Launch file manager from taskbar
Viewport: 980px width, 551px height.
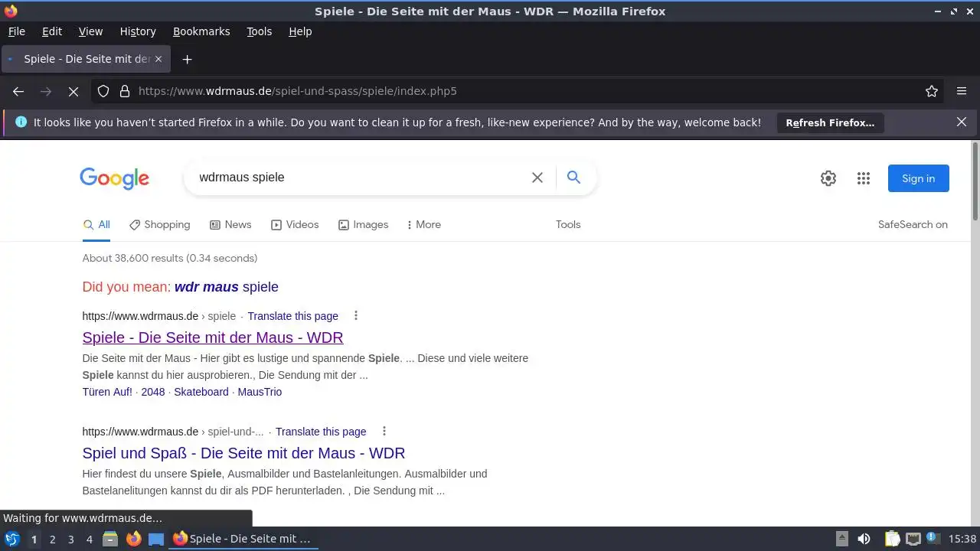110,539
